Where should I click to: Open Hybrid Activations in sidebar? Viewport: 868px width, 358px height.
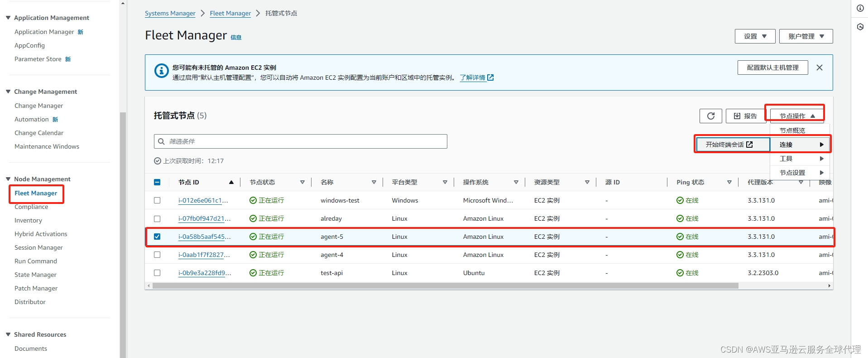click(x=41, y=234)
